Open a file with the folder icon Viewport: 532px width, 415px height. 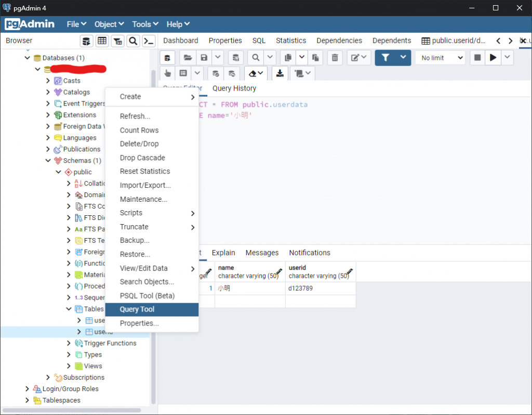click(x=188, y=58)
